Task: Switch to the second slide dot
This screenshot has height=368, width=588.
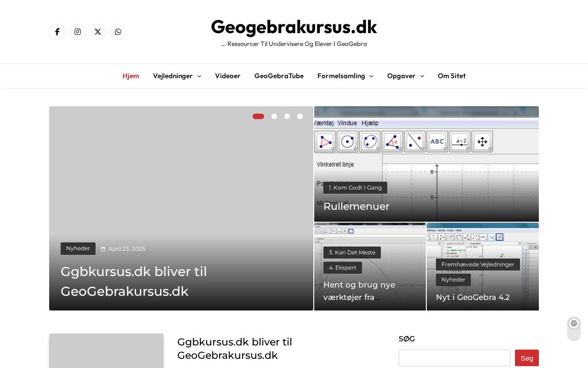Action: pos(274,116)
